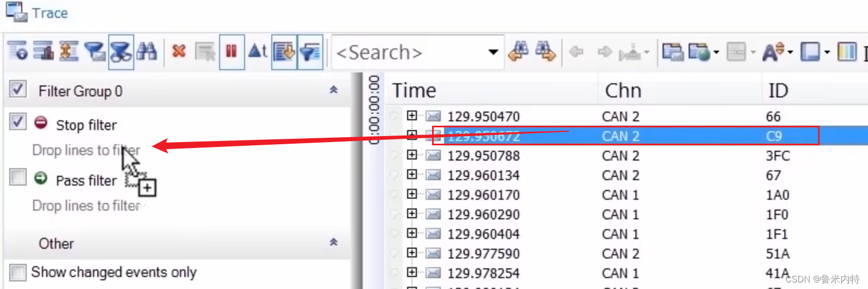Viewport: 868px width, 289px height.
Task: Open the font size dropdown arrow
Action: click(x=790, y=53)
